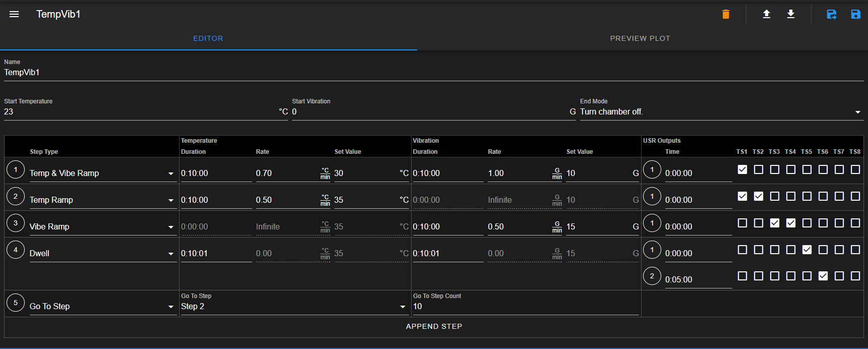868x349 pixels.
Task: Check TS7 in the 0:05:00 output row
Action: click(x=839, y=276)
